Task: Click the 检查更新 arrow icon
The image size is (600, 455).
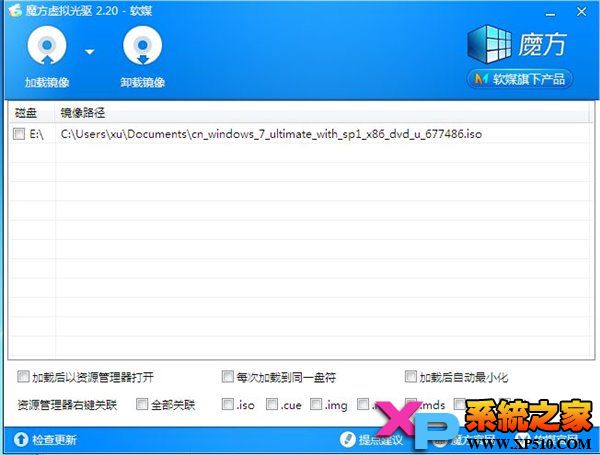Action: 21,439
